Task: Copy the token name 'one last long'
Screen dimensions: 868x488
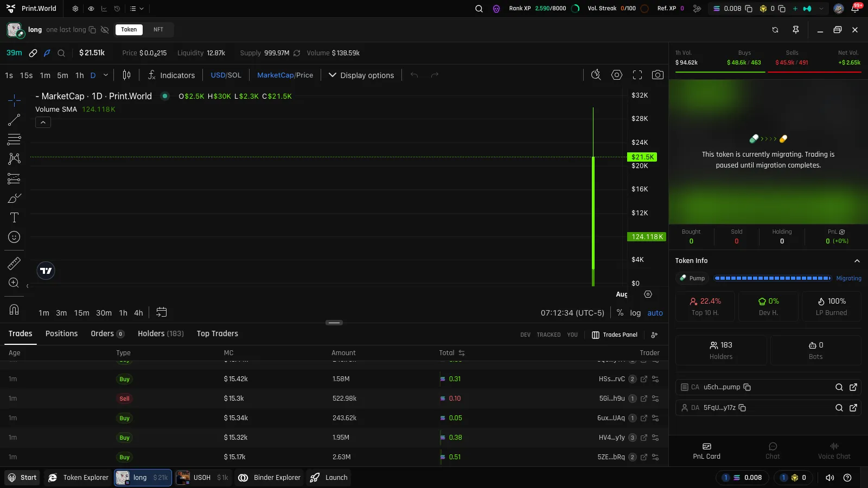Action: [92, 30]
